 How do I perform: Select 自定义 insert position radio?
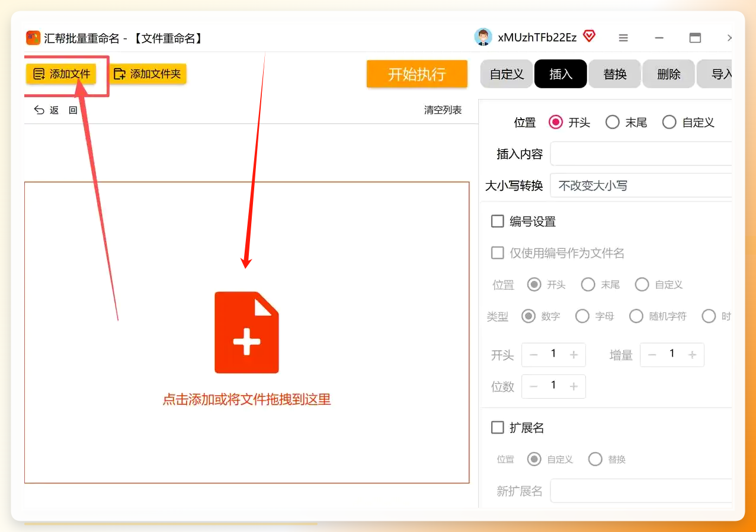point(669,123)
